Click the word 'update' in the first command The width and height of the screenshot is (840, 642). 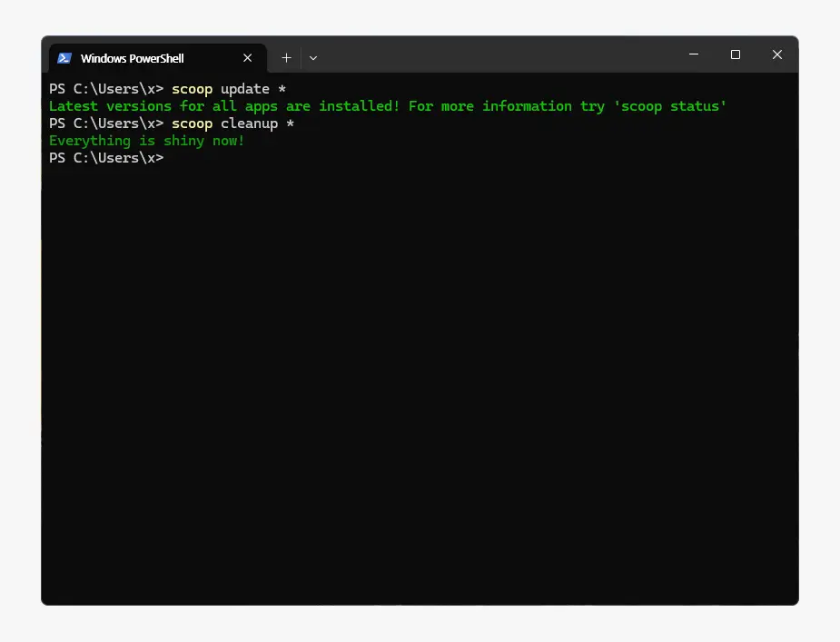click(245, 89)
